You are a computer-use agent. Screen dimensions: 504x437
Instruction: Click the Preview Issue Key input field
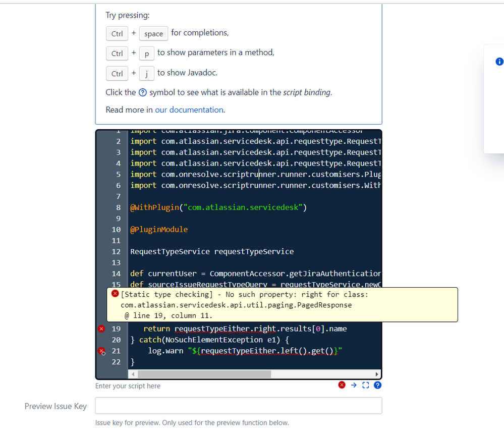[x=239, y=406]
